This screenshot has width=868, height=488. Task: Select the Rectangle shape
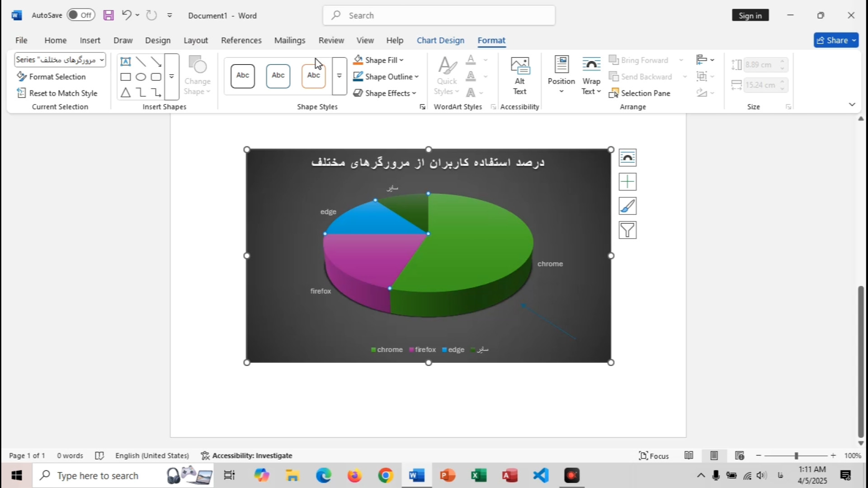point(126,77)
